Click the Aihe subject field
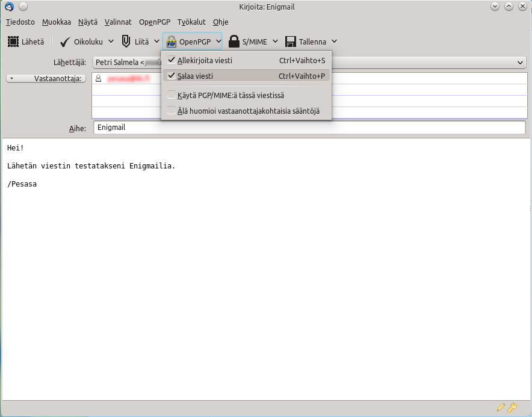Viewport: 532px width, 417px height. tap(309, 128)
